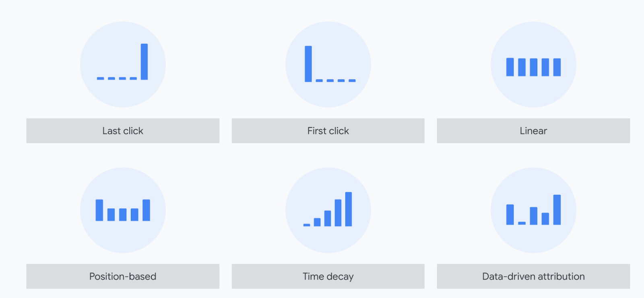The height and width of the screenshot is (298, 644).
Task: Select the Linear model equal-bars icon
Action: 533,64
